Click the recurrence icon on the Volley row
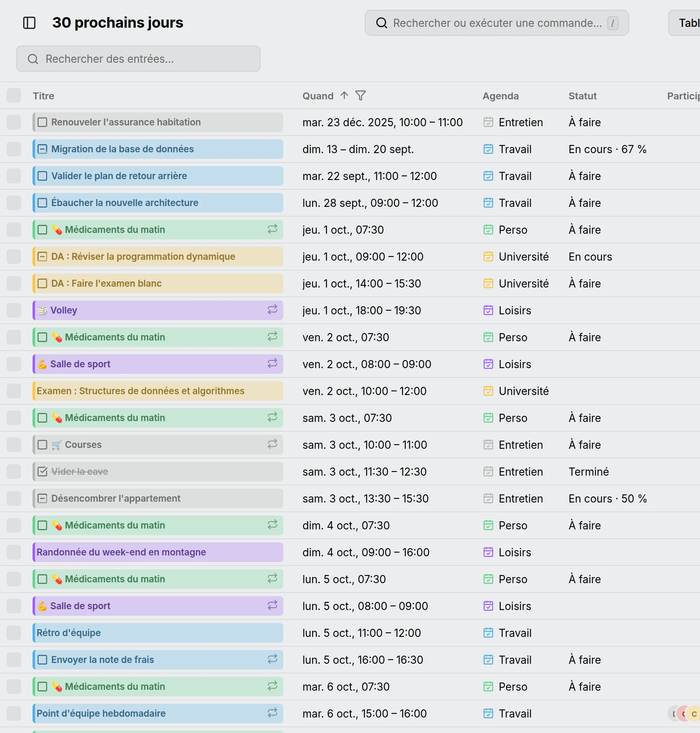Screen dimensions: 700x733 [272, 310]
